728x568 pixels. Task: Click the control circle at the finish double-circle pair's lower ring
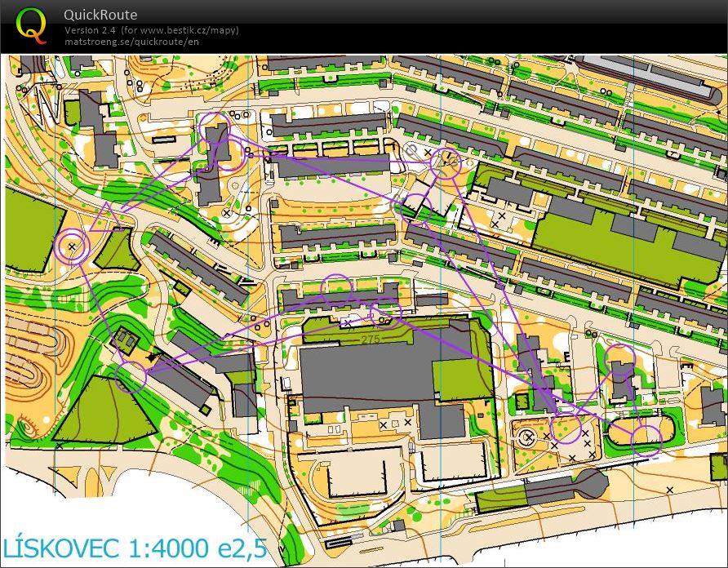click(x=230, y=153)
